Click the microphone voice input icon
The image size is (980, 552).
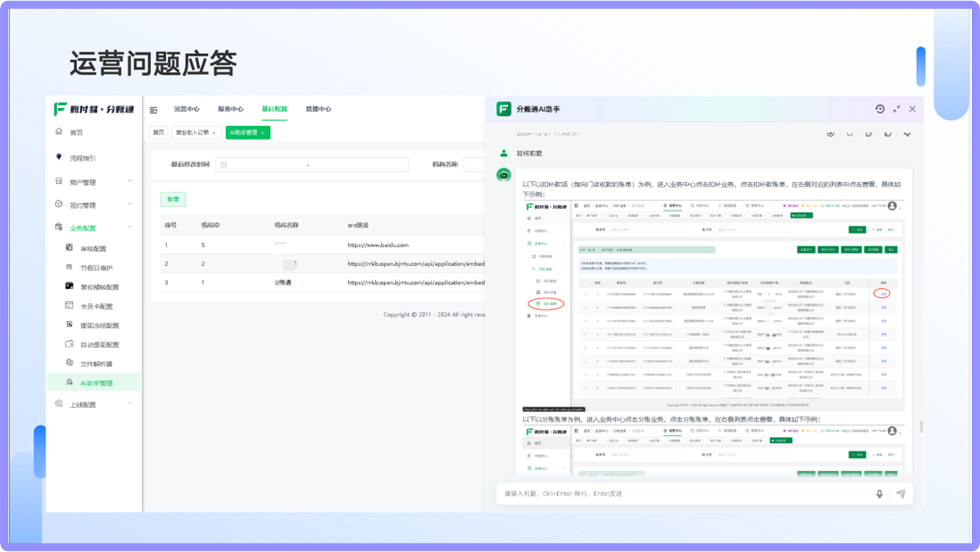[880, 493]
